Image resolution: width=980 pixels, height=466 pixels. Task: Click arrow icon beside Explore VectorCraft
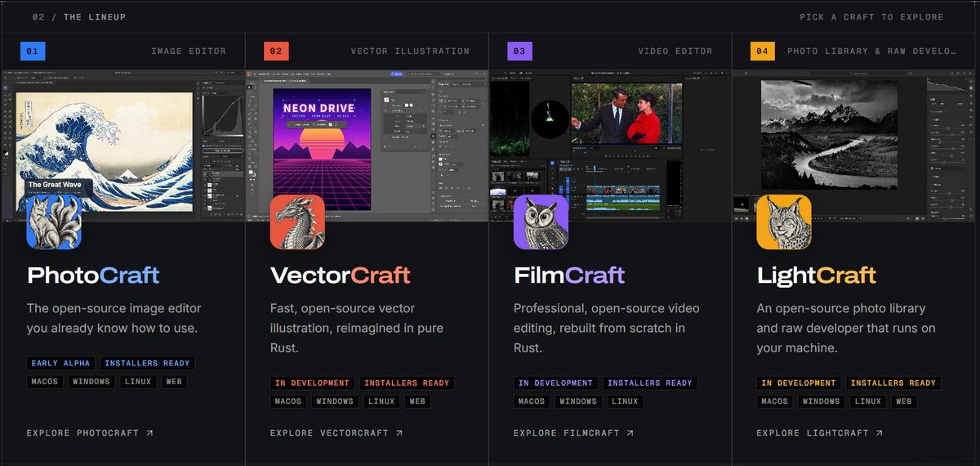point(399,432)
